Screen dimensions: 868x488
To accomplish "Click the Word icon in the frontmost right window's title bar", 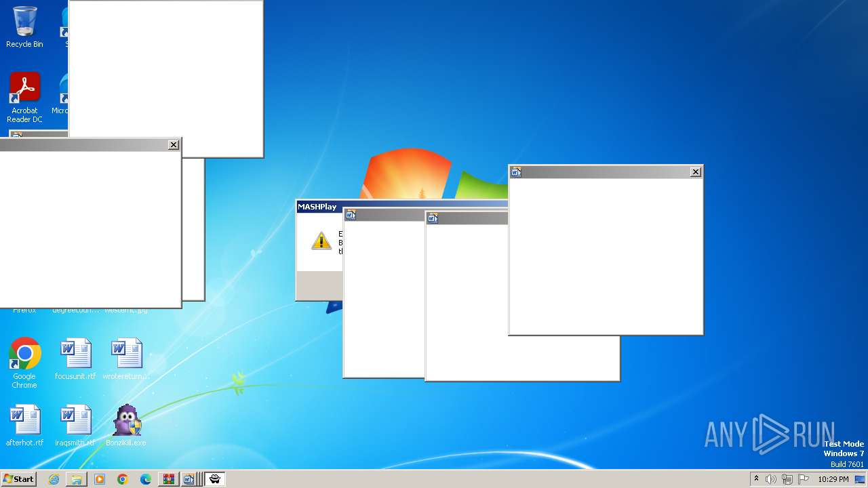I will [x=516, y=172].
